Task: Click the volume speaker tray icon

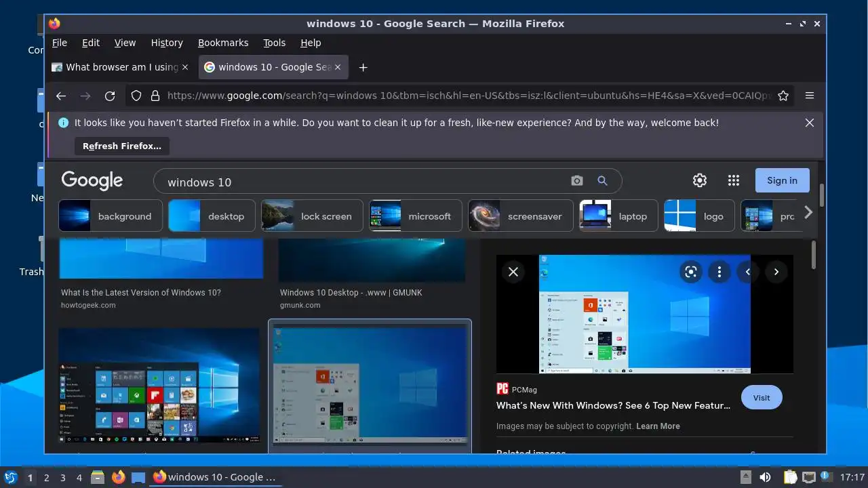Action: 766,477
